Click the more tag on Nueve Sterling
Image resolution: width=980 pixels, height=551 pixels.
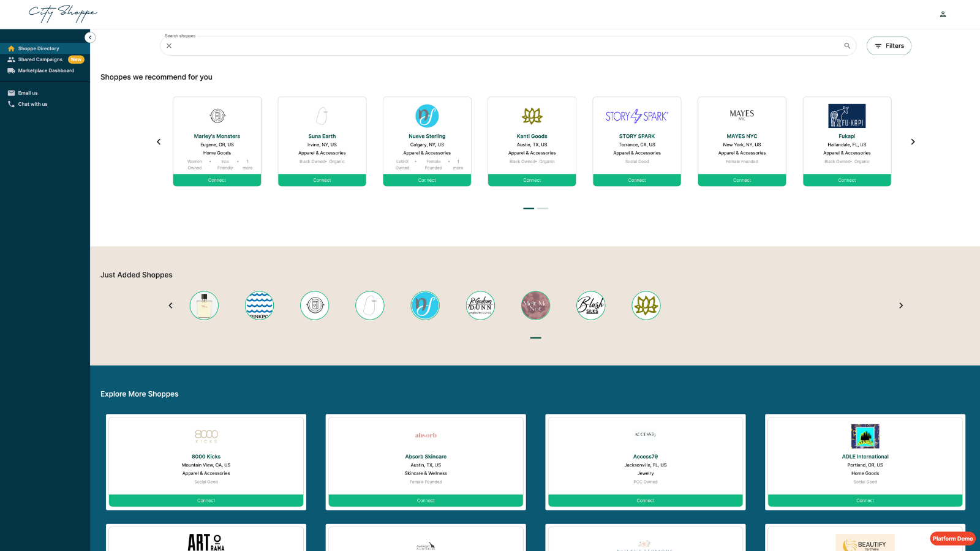click(458, 165)
